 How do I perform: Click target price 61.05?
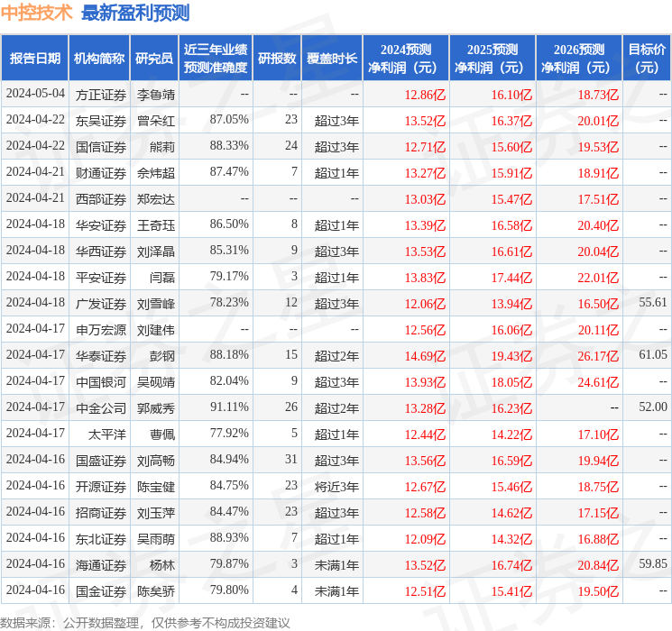tap(653, 354)
